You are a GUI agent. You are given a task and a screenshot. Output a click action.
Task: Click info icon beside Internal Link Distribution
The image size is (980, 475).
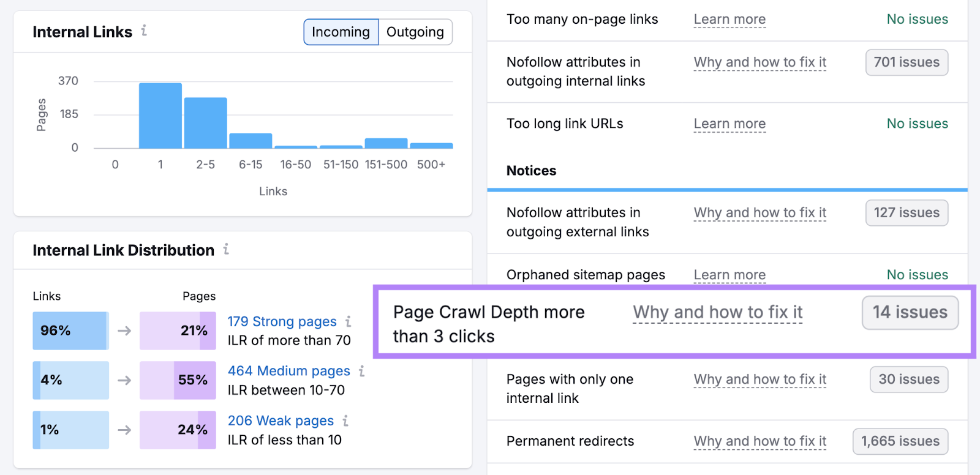(x=226, y=249)
